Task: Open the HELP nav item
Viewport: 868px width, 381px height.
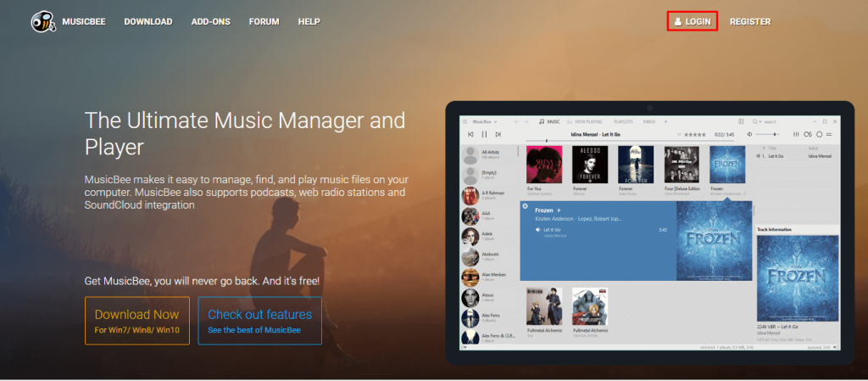Action: point(309,21)
